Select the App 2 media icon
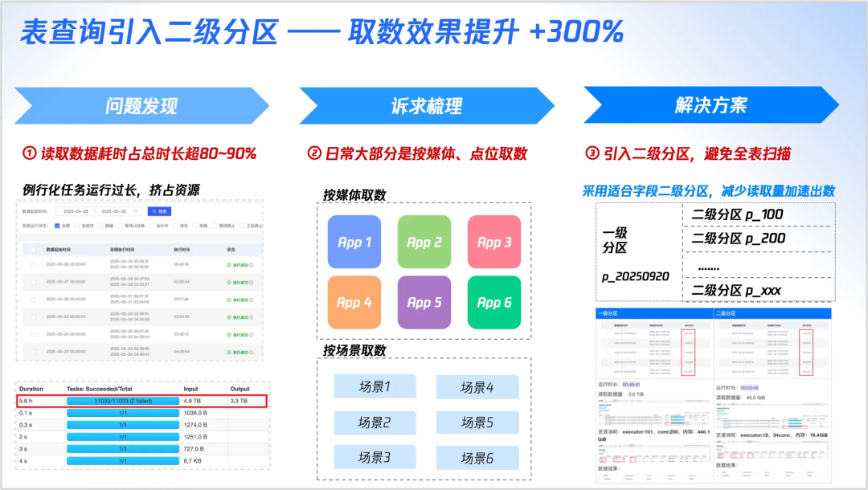The height and width of the screenshot is (490, 868). (x=424, y=240)
